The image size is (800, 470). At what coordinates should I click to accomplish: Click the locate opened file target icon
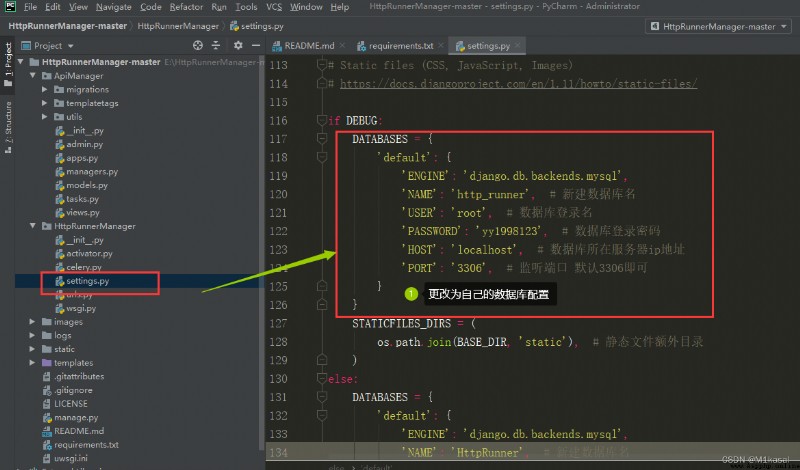pyautogui.click(x=198, y=45)
